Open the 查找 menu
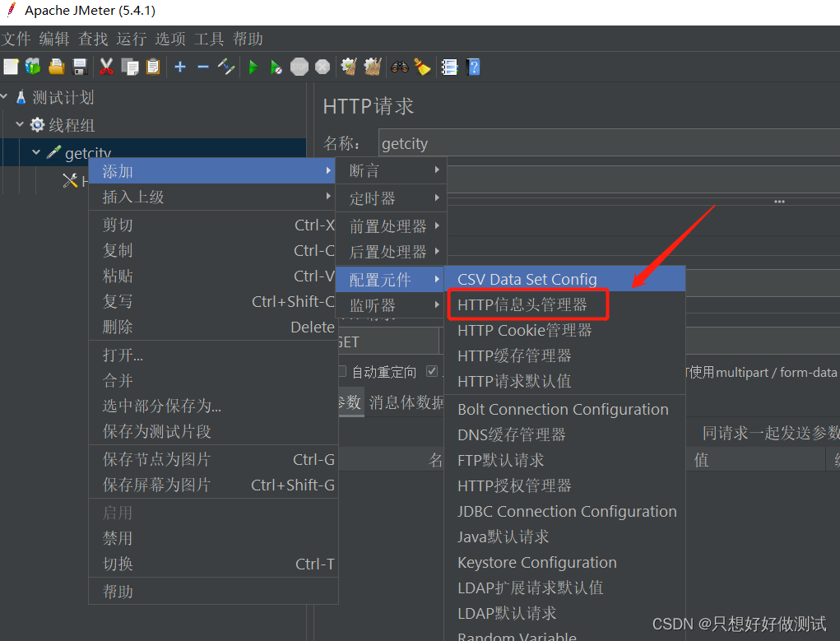 click(93, 39)
